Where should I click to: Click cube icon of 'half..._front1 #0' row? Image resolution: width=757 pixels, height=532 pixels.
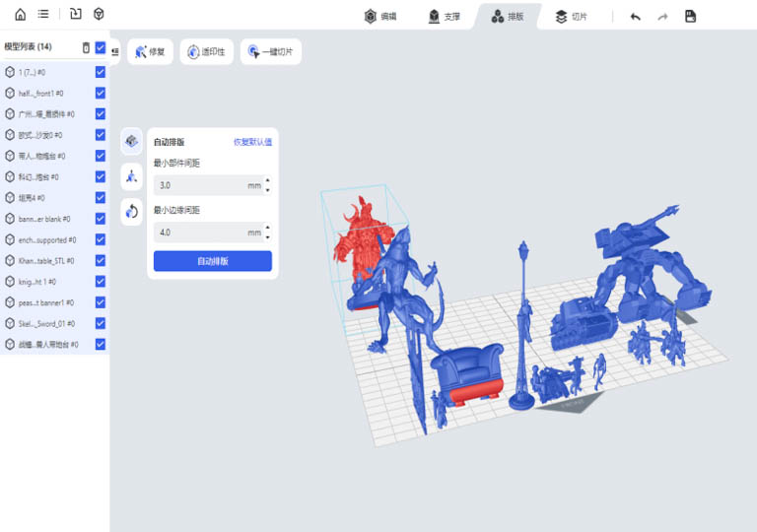(10, 94)
